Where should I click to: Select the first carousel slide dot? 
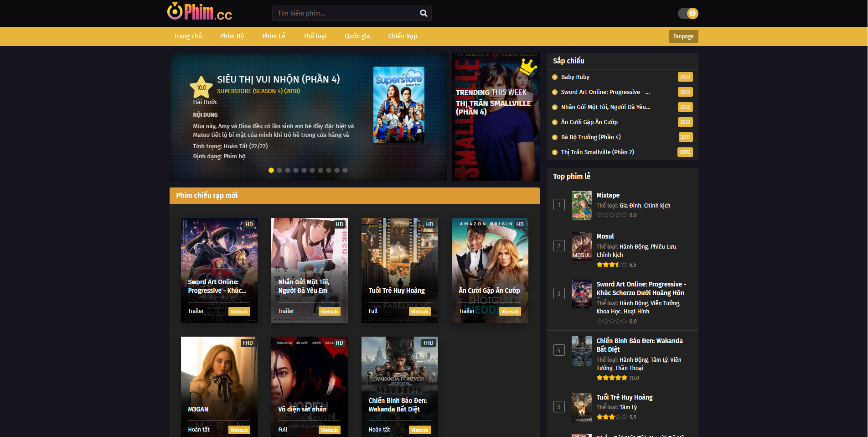click(x=271, y=170)
